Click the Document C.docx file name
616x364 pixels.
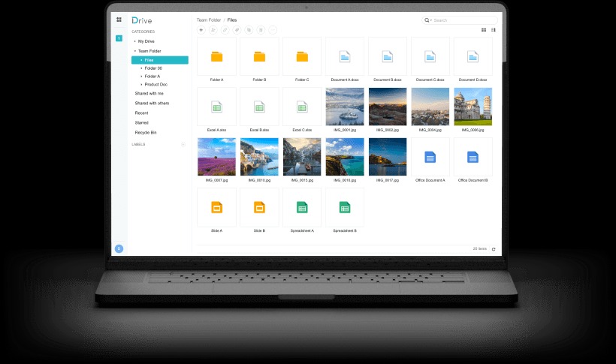pos(430,80)
